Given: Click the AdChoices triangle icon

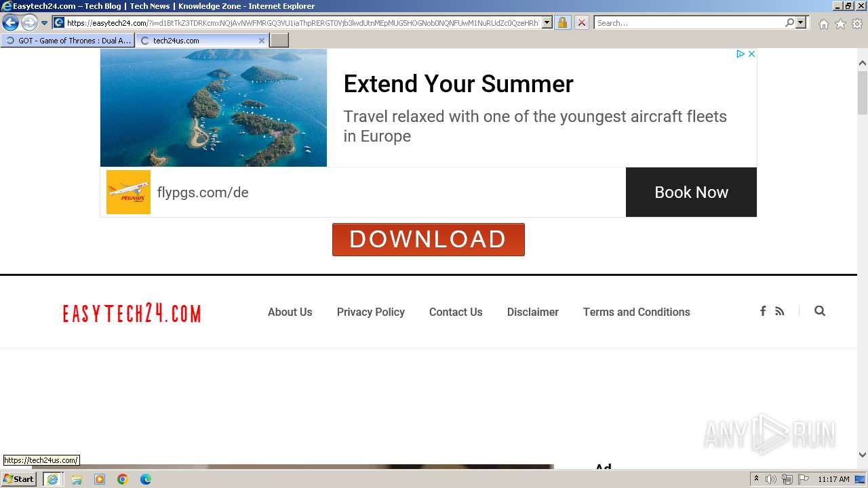Looking at the screenshot, I should (x=741, y=54).
